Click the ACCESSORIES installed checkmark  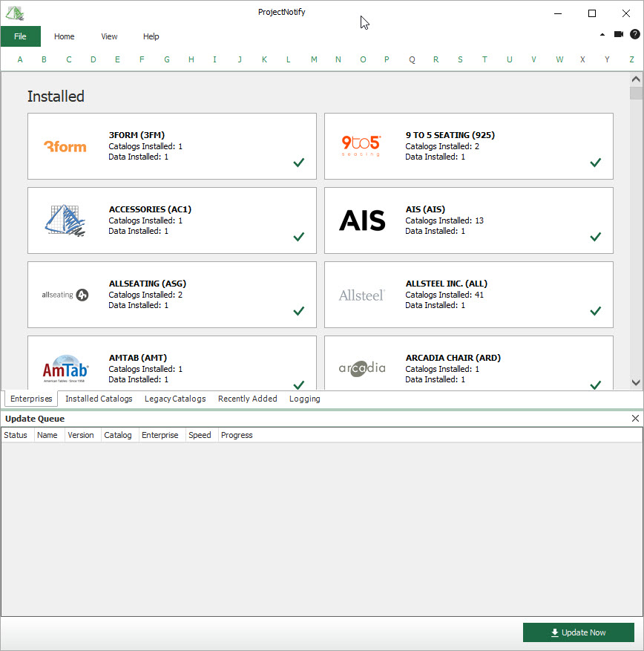299,237
